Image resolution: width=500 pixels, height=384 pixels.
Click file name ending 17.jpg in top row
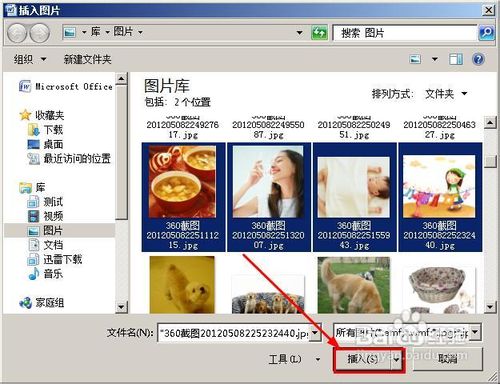[x=183, y=129]
